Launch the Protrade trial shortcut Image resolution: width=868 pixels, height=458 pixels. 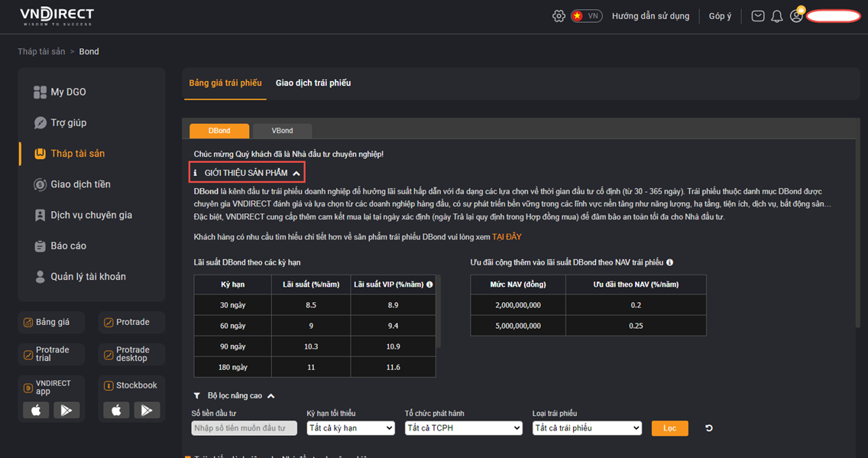[x=51, y=354]
